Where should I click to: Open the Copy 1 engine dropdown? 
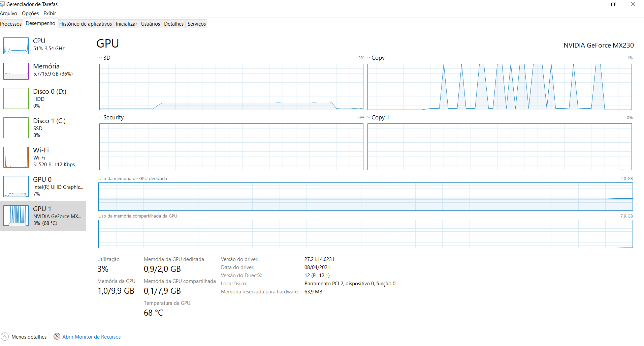[x=368, y=117]
